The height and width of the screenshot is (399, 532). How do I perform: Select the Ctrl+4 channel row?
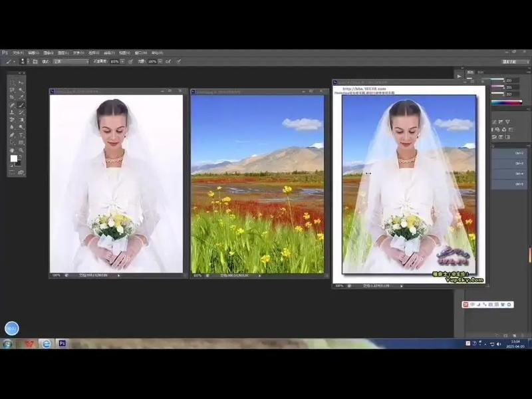pos(509,174)
